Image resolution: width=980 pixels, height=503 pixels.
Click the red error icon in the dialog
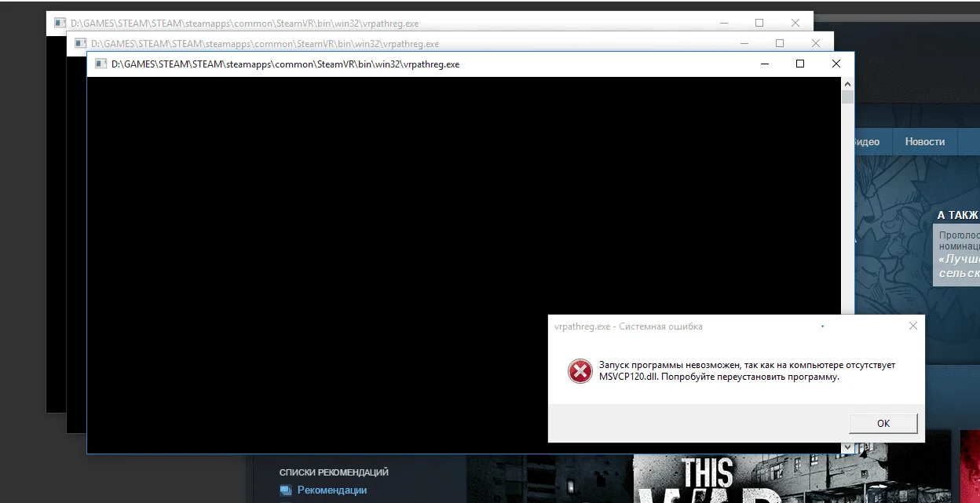pos(580,370)
